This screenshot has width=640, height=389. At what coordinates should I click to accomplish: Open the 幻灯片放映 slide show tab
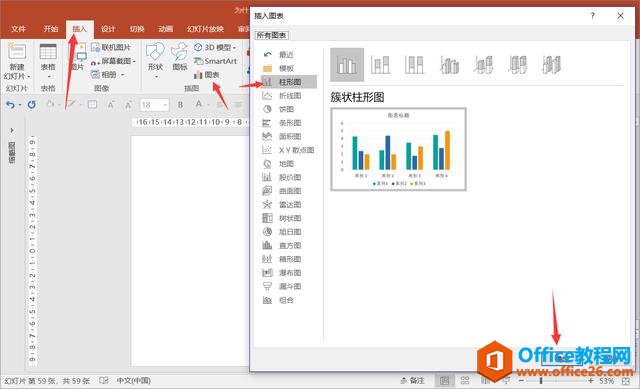(x=205, y=29)
